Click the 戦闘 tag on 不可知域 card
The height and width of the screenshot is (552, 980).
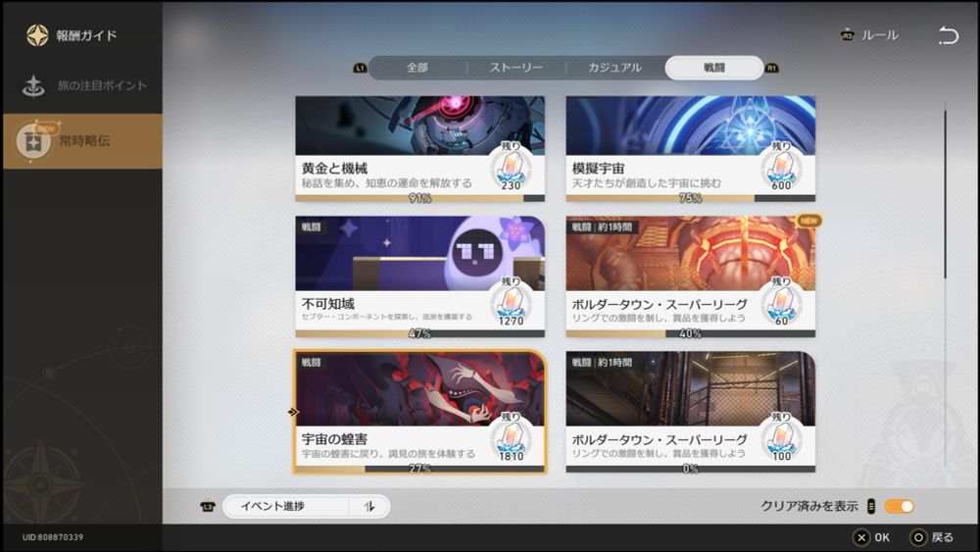pyautogui.click(x=312, y=226)
